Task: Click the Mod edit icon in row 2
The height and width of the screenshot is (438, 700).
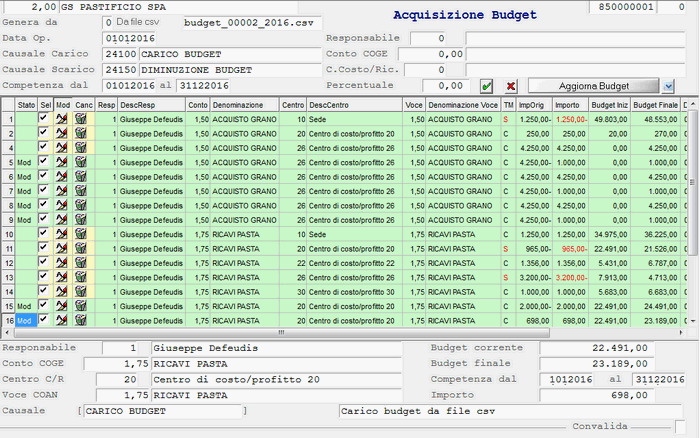Action: 62,133
